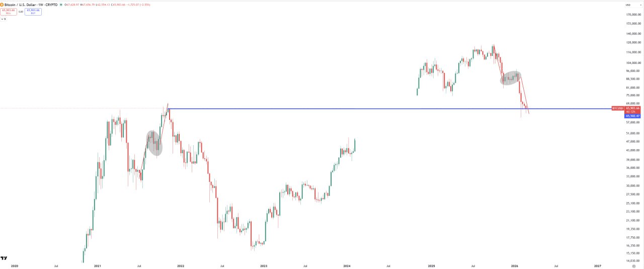This screenshot has height=269, width=644.
Task: Click the blue BUY price button
Action: (33, 11)
